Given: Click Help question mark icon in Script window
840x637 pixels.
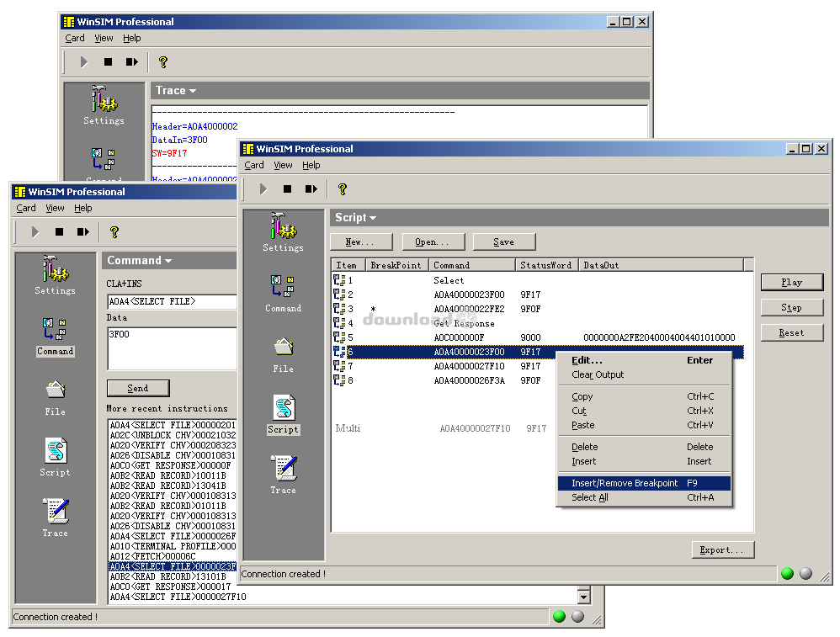Looking at the screenshot, I should [343, 189].
